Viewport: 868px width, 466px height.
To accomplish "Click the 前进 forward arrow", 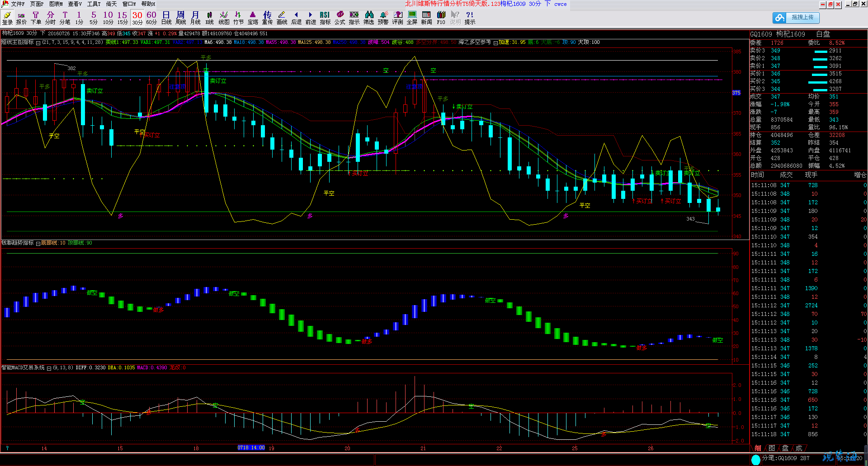I will [311, 18].
